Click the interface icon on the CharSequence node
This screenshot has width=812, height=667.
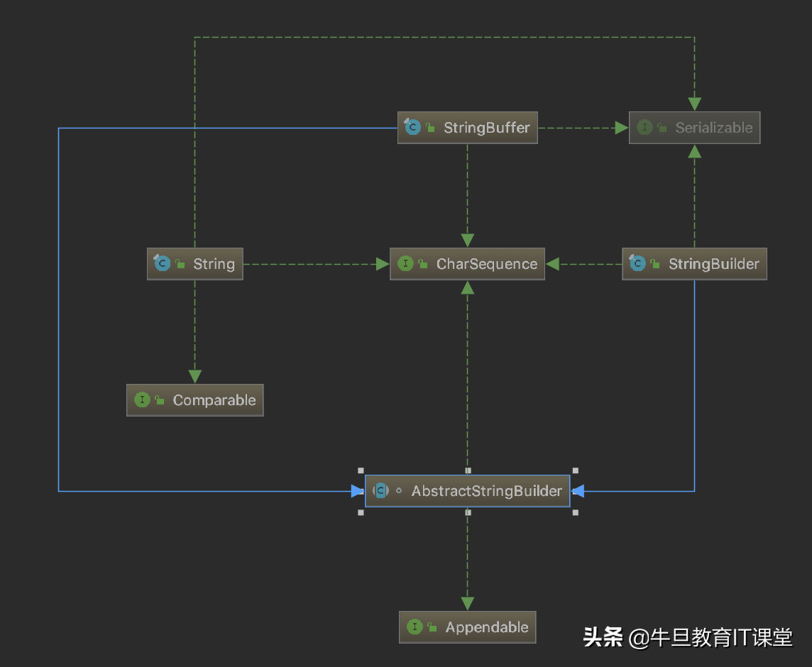coord(405,263)
